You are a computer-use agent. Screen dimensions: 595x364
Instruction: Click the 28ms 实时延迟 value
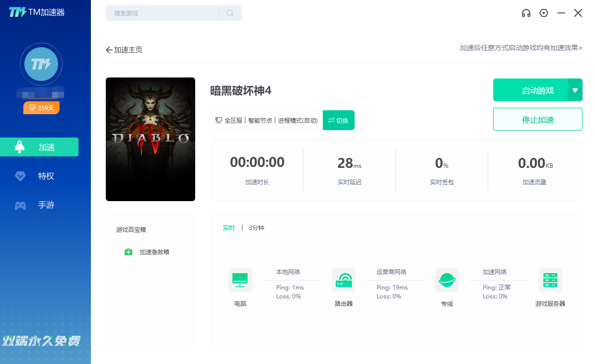pos(350,163)
